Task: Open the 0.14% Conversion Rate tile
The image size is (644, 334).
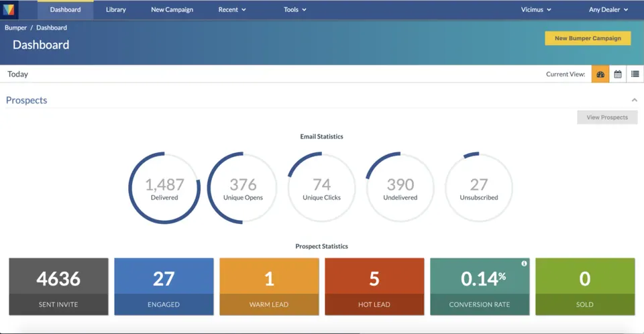Action: [480, 287]
